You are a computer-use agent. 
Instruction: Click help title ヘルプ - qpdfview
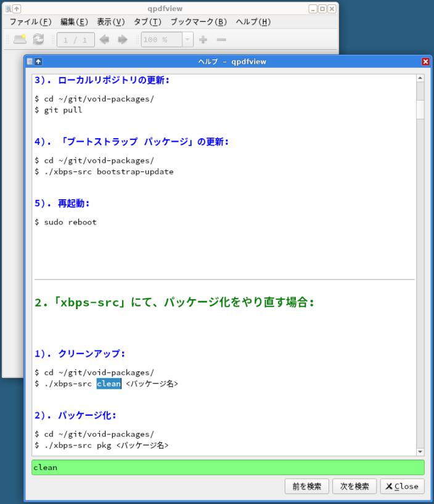(x=232, y=62)
